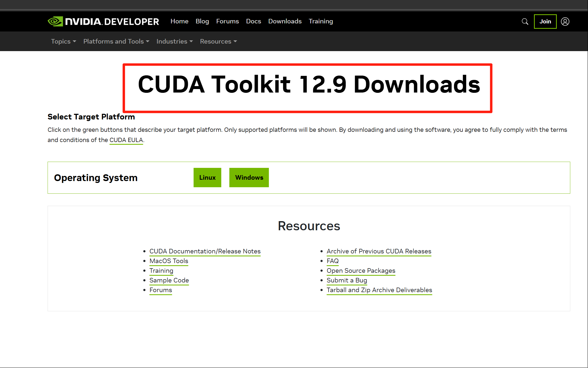Open Tarball and Zip Archive Deliverables link

(x=379, y=290)
